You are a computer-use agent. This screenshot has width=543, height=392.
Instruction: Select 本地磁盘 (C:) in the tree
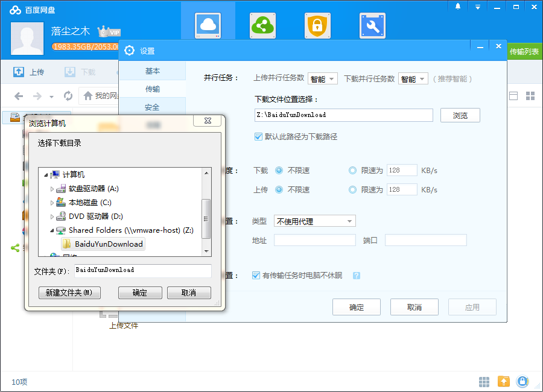tap(90, 203)
